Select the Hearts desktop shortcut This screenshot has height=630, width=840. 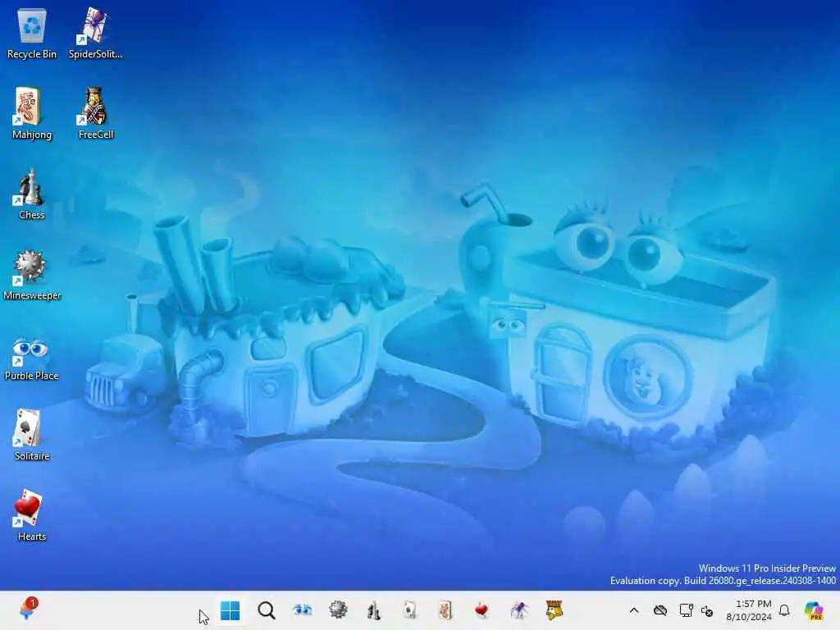click(x=32, y=515)
